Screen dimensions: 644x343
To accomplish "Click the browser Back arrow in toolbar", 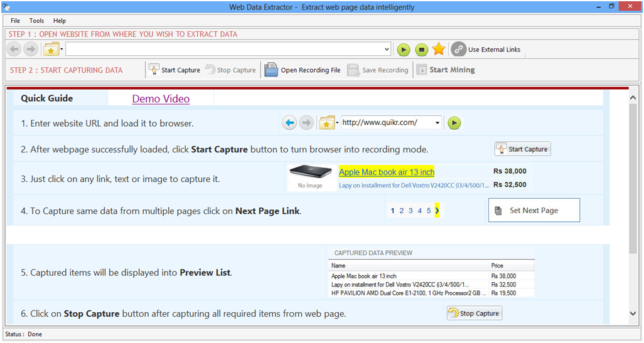I will pos(14,50).
